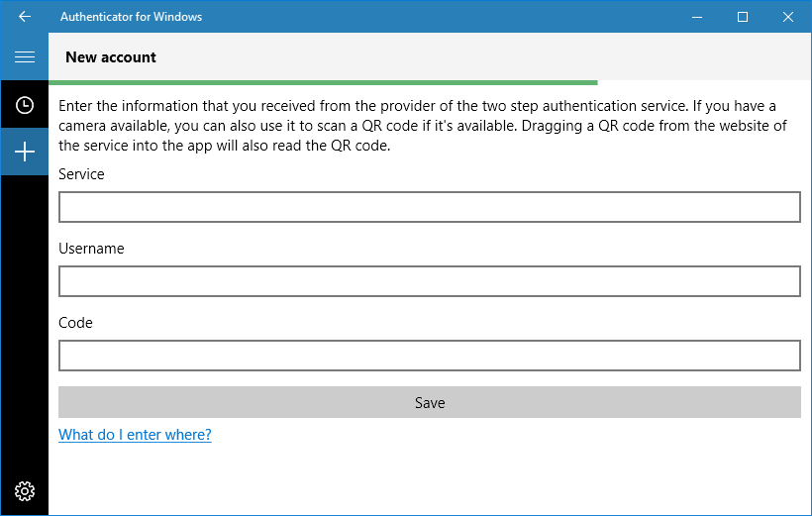
Task: Click the "Service" field label
Action: 81,174
